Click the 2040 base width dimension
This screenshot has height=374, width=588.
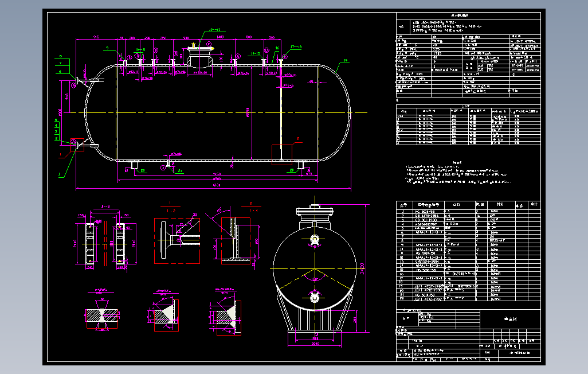point(315,344)
